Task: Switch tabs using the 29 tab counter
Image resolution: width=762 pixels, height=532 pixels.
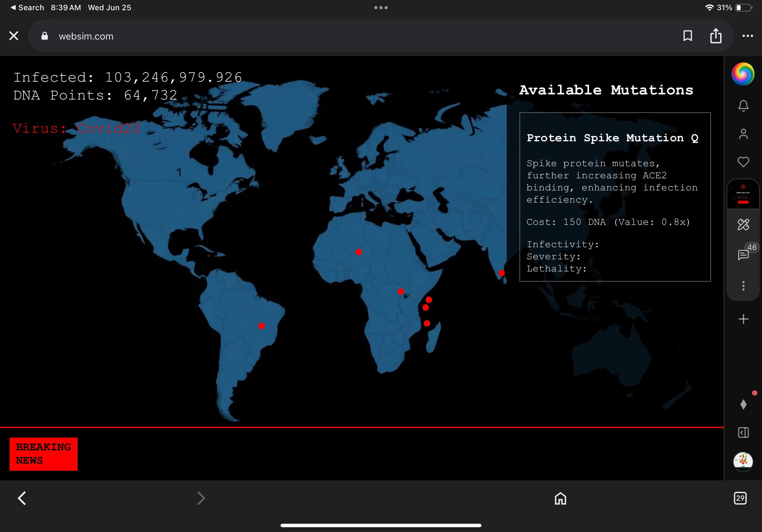Action: 740,498
